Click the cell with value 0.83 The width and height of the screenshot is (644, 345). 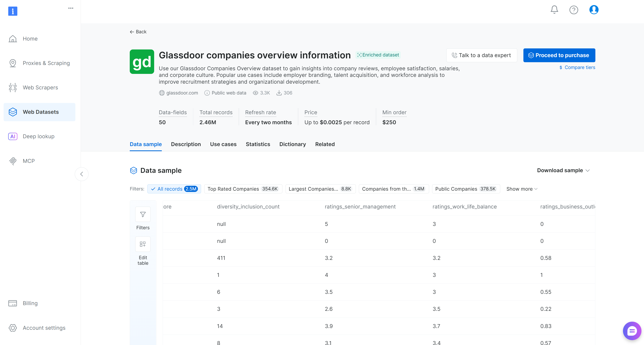click(x=546, y=326)
